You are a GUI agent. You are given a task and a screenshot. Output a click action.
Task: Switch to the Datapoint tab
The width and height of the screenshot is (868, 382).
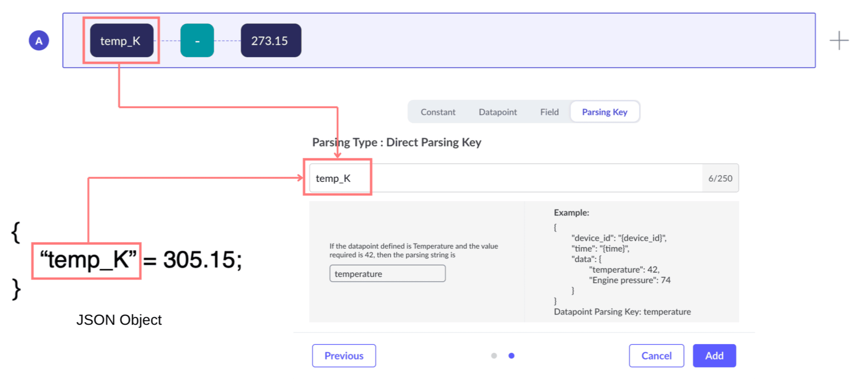(x=498, y=112)
